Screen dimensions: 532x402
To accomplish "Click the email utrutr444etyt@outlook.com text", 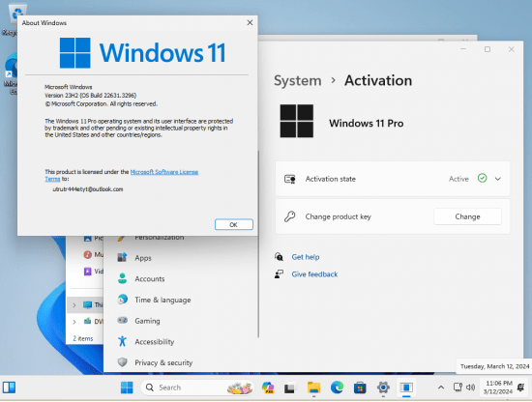I will [x=87, y=189].
